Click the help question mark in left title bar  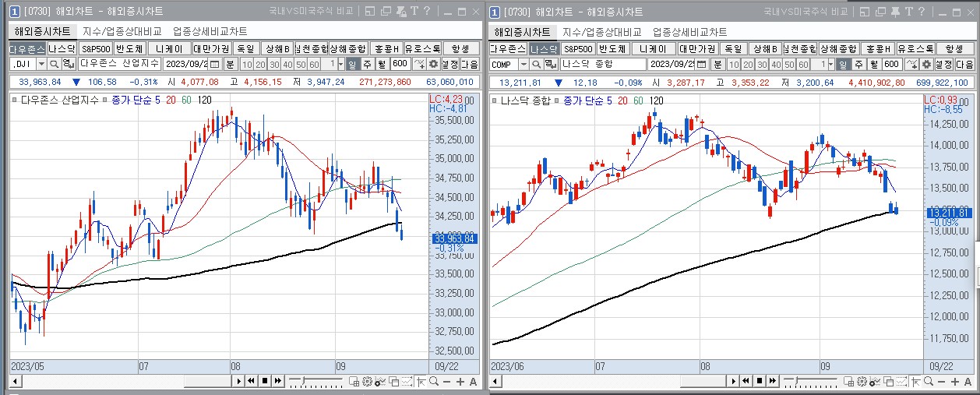427,11
